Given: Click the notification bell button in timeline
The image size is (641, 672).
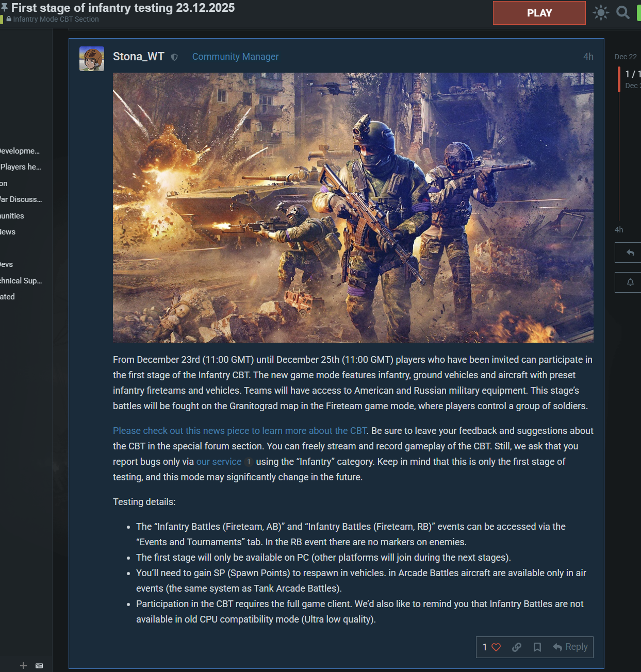Looking at the screenshot, I should pyautogui.click(x=629, y=282).
